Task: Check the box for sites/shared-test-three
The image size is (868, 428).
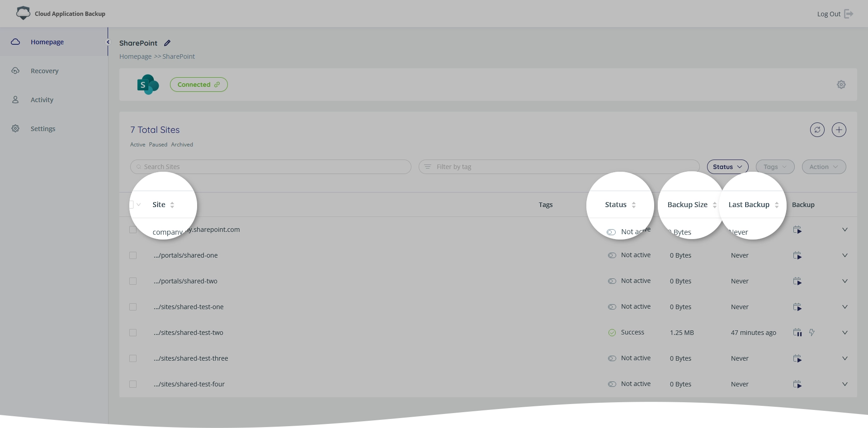Action: click(x=133, y=358)
